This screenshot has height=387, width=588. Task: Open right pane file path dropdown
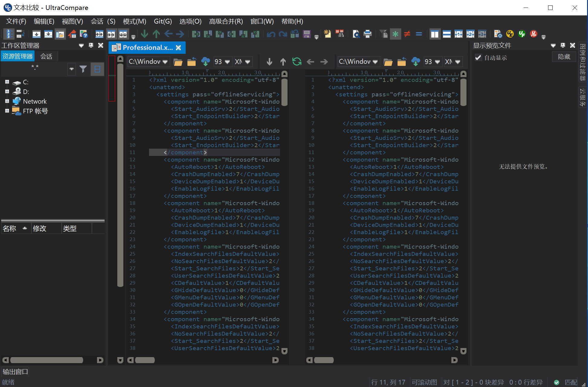click(x=375, y=62)
